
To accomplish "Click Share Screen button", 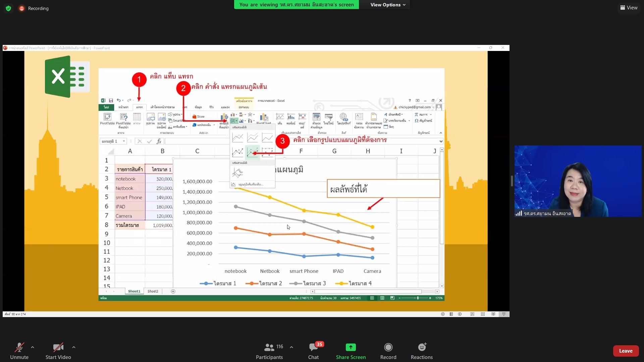I will (351, 351).
